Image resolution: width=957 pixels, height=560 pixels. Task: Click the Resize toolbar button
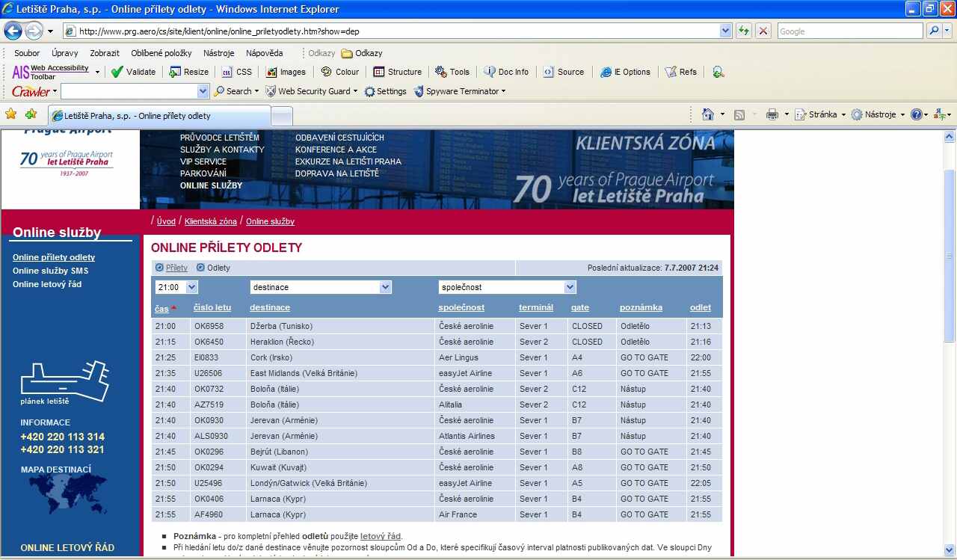click(x=189, y=72)
